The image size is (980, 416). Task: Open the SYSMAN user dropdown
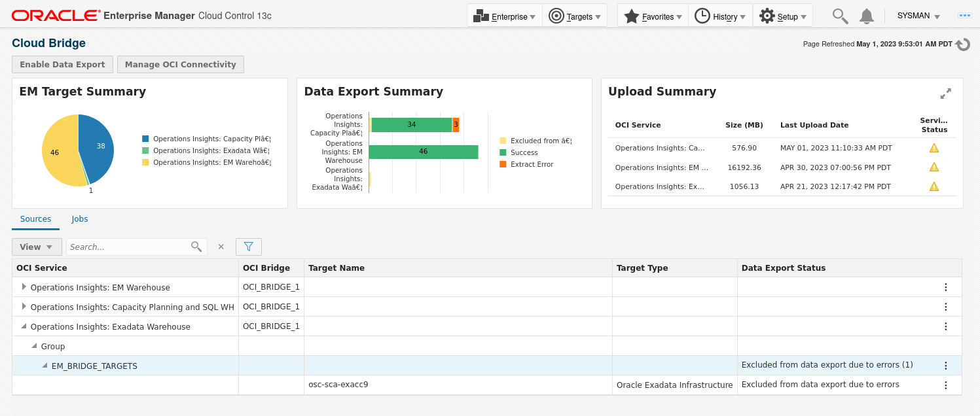918,16
